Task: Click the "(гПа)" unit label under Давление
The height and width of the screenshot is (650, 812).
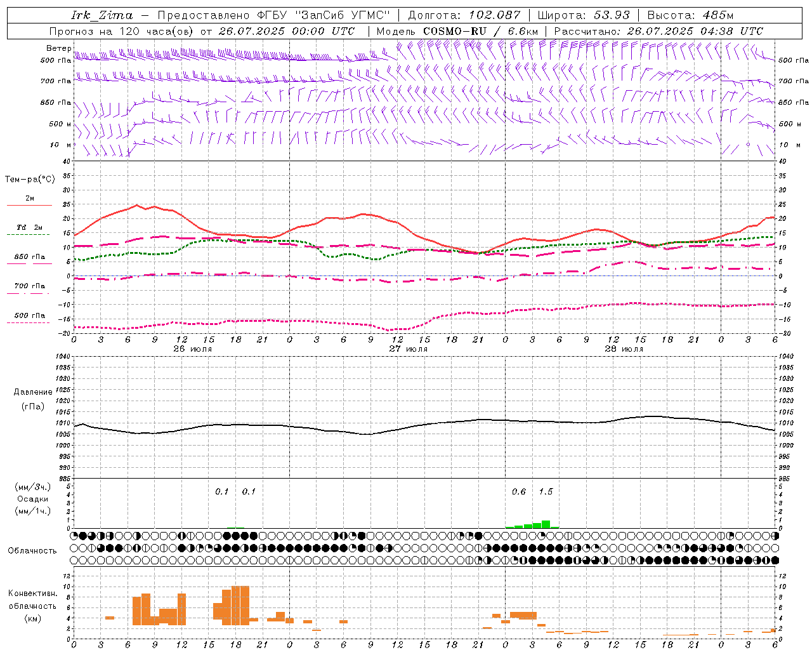Action: click(33, 407)
